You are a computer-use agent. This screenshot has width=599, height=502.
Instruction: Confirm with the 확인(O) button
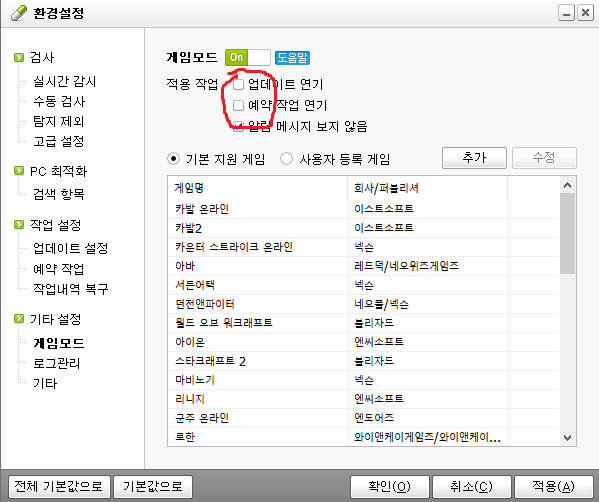(x=390, y=487)
